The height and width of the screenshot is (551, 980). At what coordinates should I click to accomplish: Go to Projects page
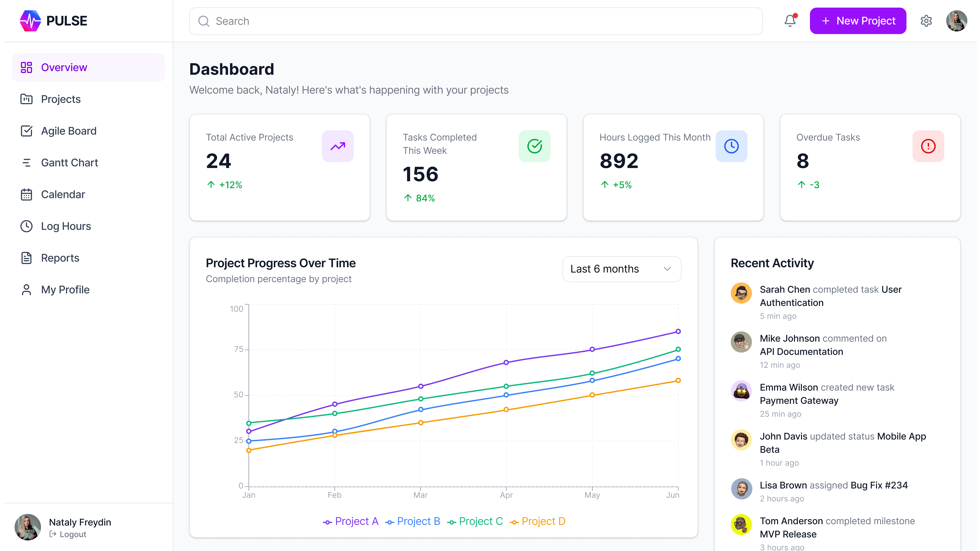[x=88, y=99]
